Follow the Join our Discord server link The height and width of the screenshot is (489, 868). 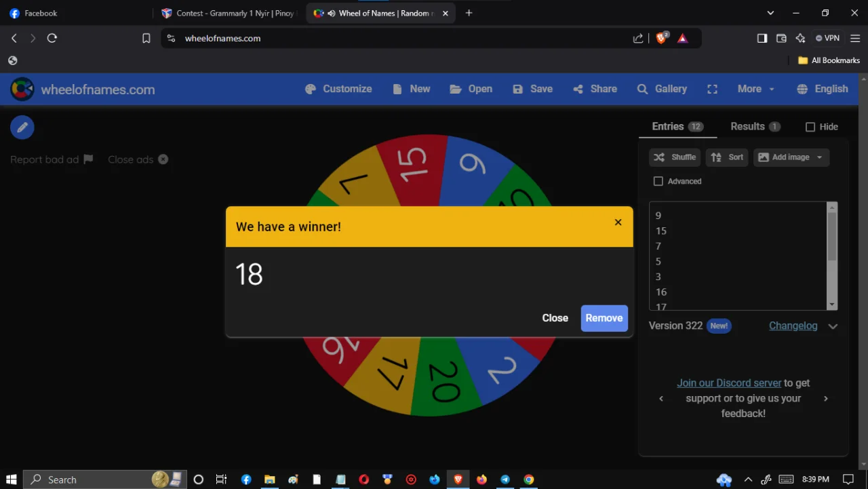[x=729, y=383]
